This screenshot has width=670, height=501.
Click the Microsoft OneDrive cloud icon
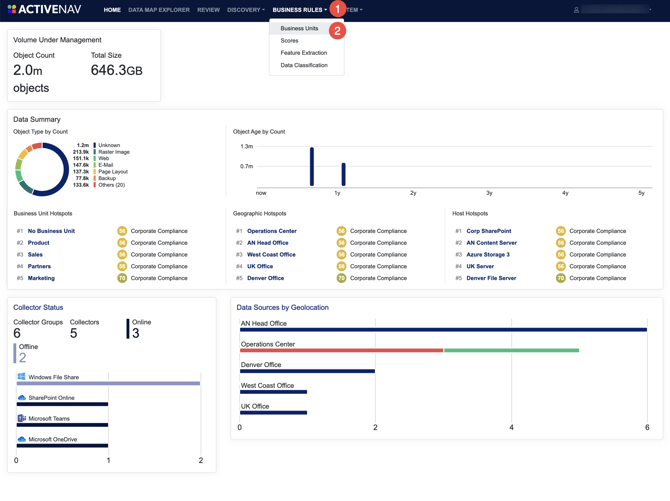21,439
